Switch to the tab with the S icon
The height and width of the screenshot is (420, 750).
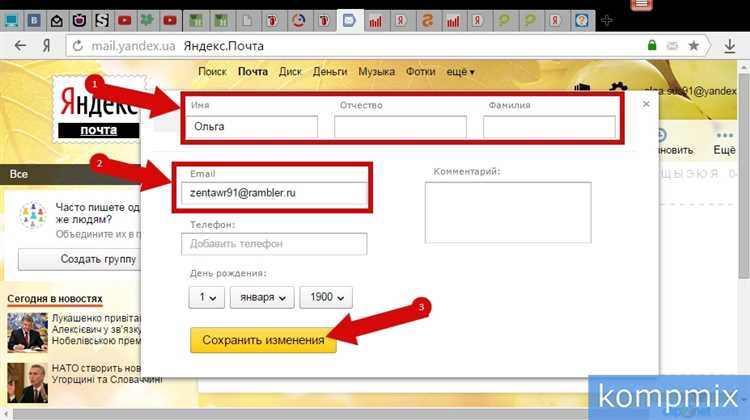point(102,21)
